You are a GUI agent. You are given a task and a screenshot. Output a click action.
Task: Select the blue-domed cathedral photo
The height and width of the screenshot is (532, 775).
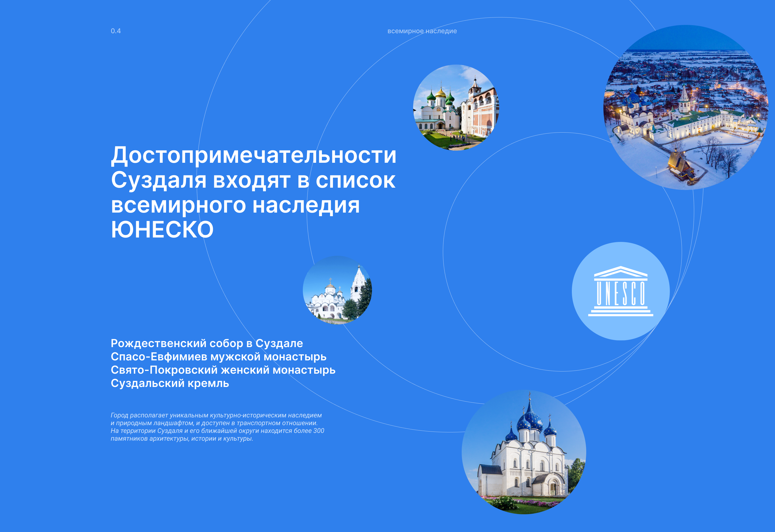(x=524, y=452)
